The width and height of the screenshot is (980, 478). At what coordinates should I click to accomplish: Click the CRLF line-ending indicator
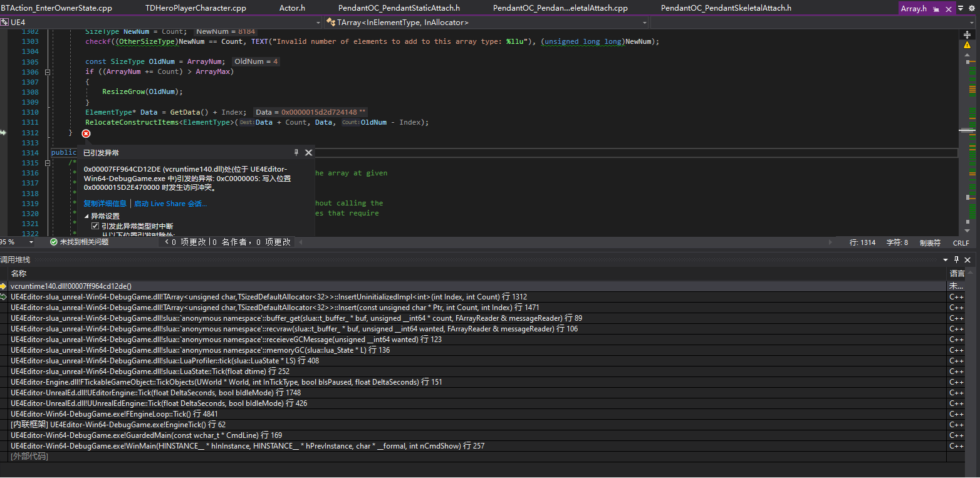point(961,242)
